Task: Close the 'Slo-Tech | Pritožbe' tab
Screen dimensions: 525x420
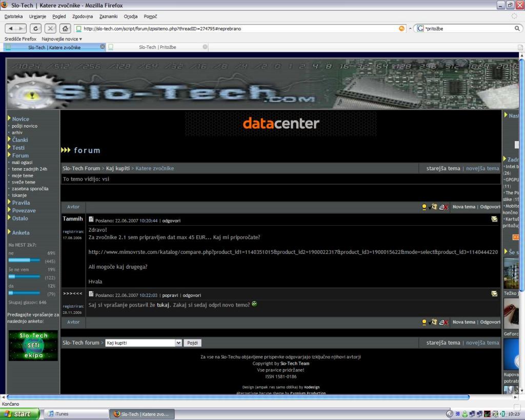Action: tap(205, 47)
